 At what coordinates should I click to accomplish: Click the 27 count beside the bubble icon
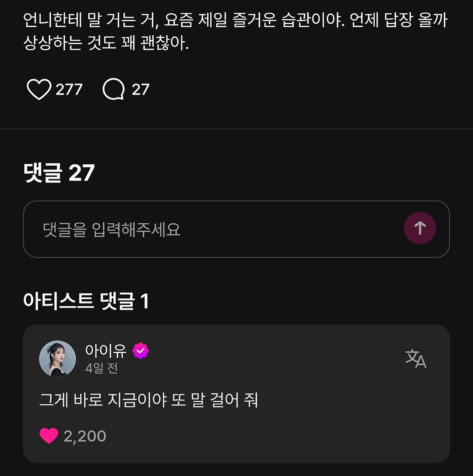(141, 89)
